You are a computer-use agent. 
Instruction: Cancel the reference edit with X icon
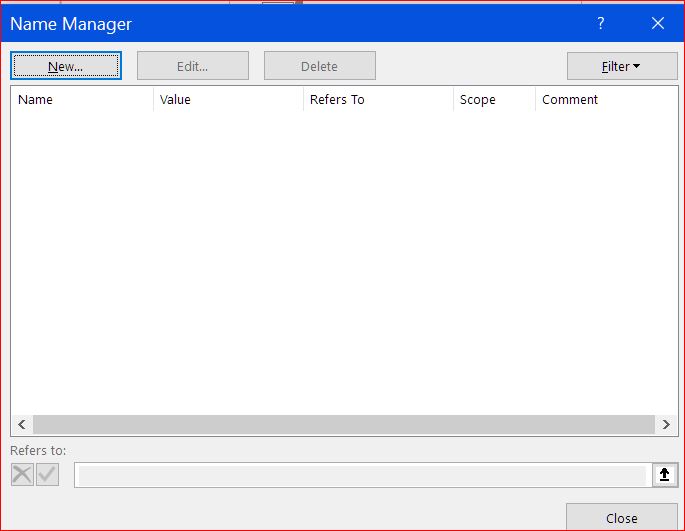point(22,475)
